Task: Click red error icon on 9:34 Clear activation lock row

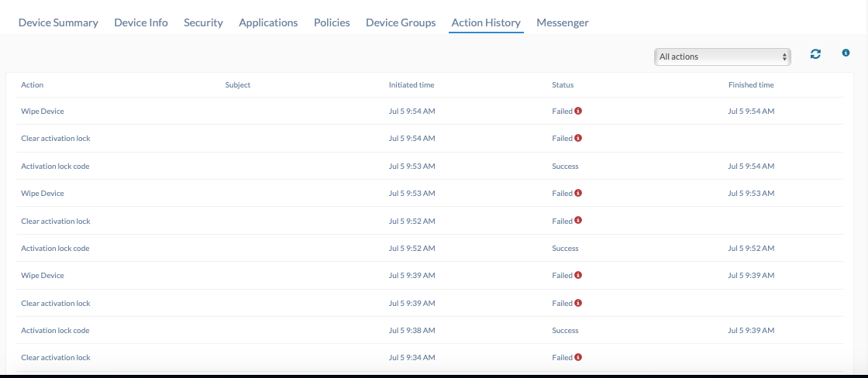Action: click(578, 357)
